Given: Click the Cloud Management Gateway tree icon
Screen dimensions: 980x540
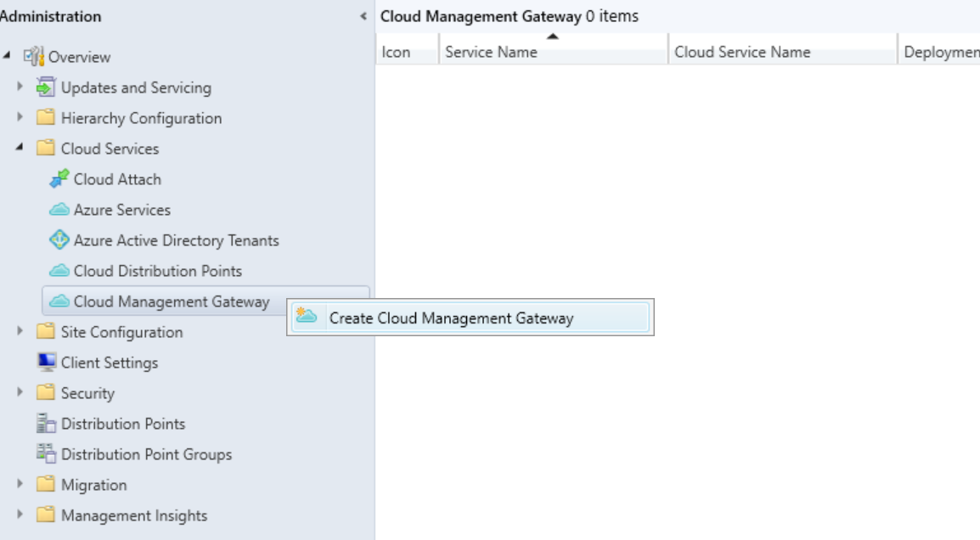Looking at the screenshot, I should (59, 301).
